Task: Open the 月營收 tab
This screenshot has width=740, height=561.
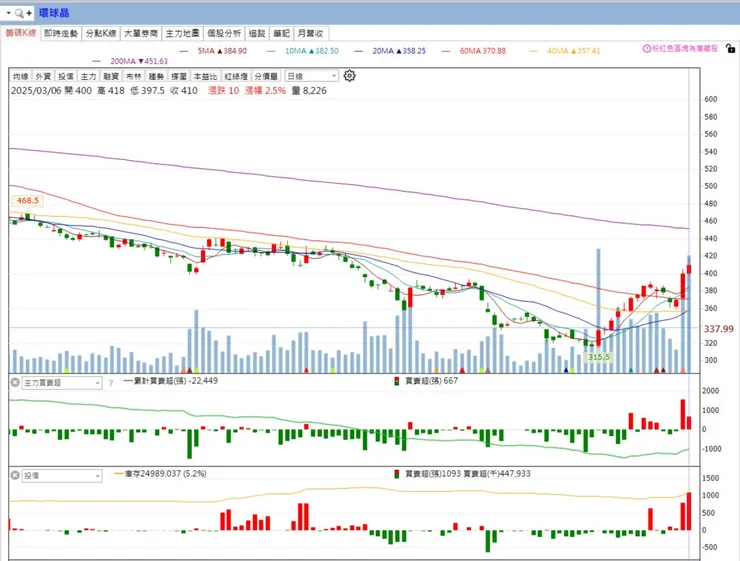Action: coord(310,33)
